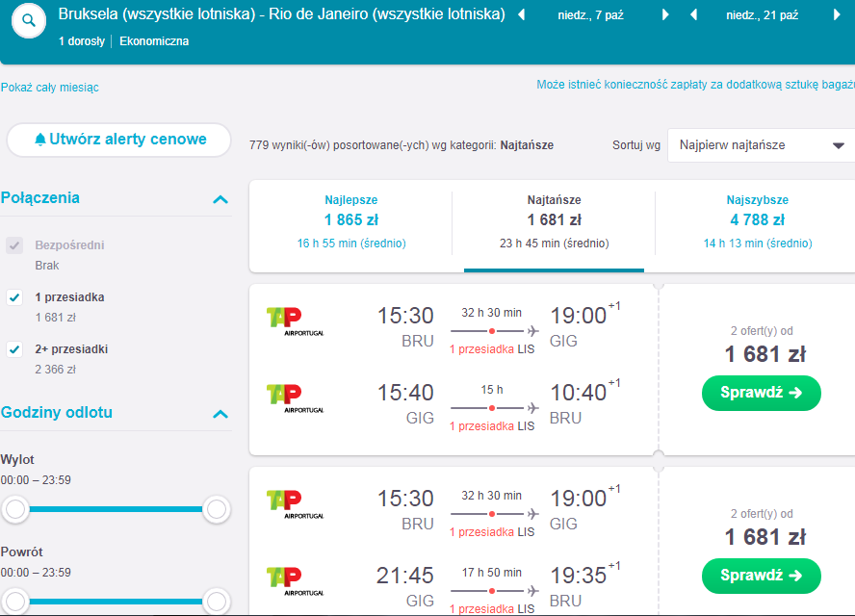Click Sprawdź for first 1 681 zł offer

762,393
